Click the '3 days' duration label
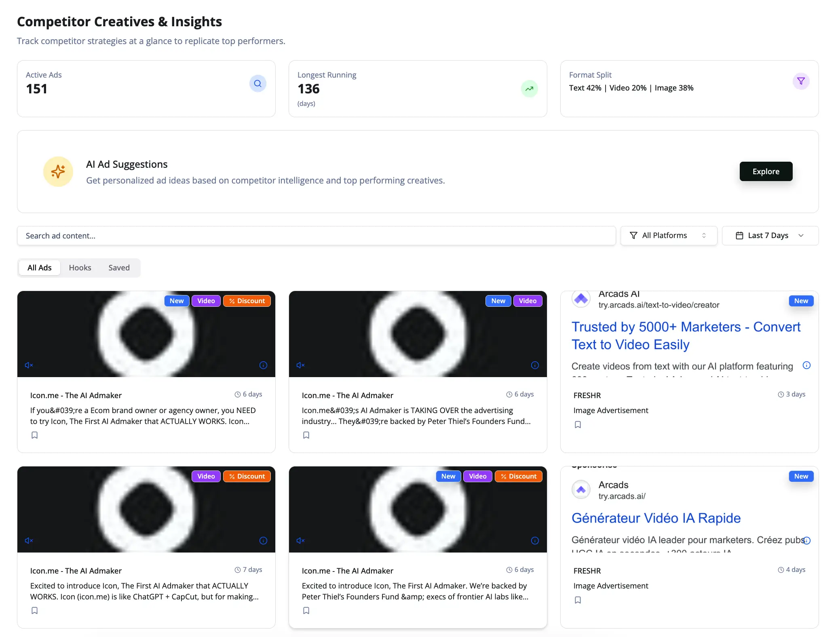This screenshot has height=637, width=840. 796,394
